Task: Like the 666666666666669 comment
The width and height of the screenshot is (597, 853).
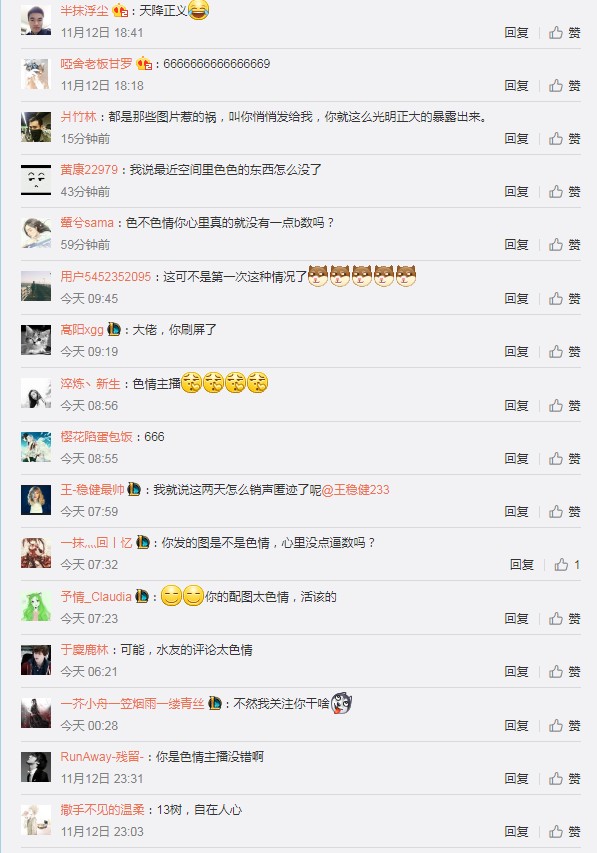Action: 564,85
